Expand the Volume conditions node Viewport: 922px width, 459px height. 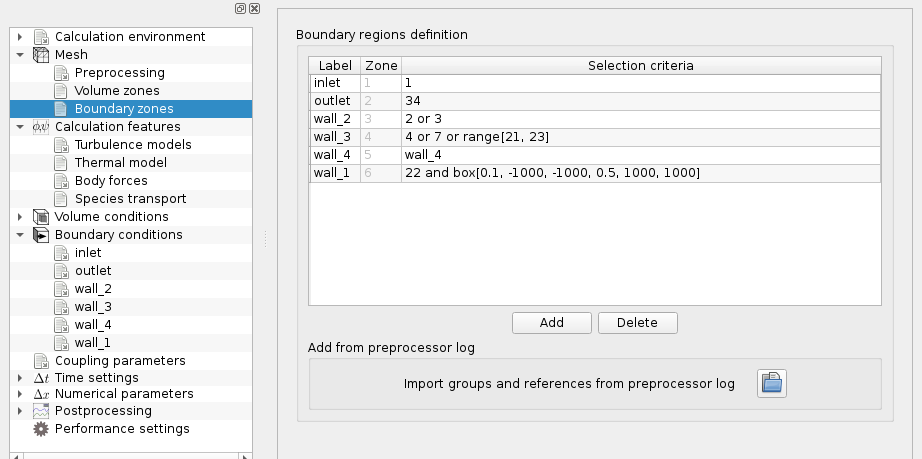click(x=20, y=217)
